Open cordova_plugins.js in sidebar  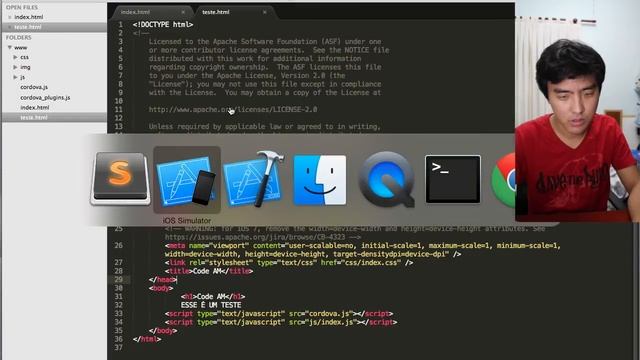tap(45, 98)
